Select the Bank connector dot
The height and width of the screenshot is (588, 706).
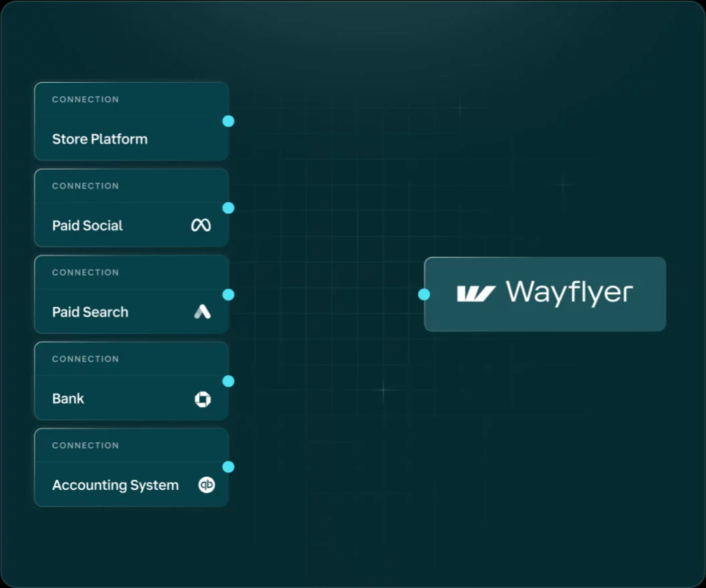point(228,381)
